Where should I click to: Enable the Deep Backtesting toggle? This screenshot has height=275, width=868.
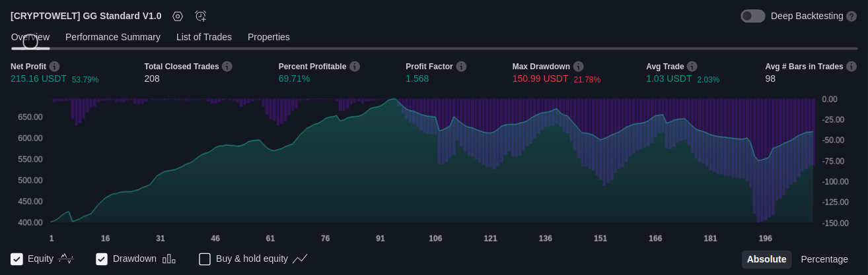tap(753, 16)
